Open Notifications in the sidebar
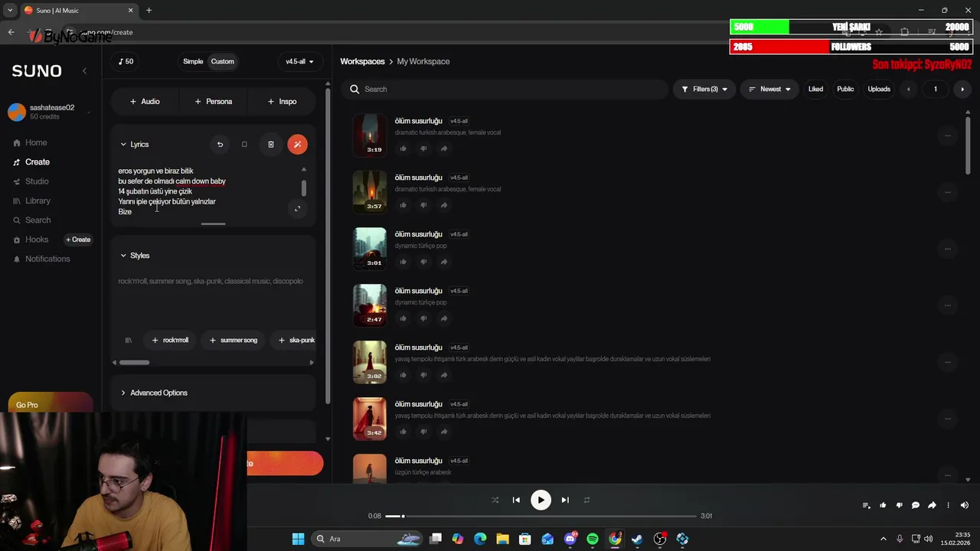980x551 pixels. click(47, 259)
